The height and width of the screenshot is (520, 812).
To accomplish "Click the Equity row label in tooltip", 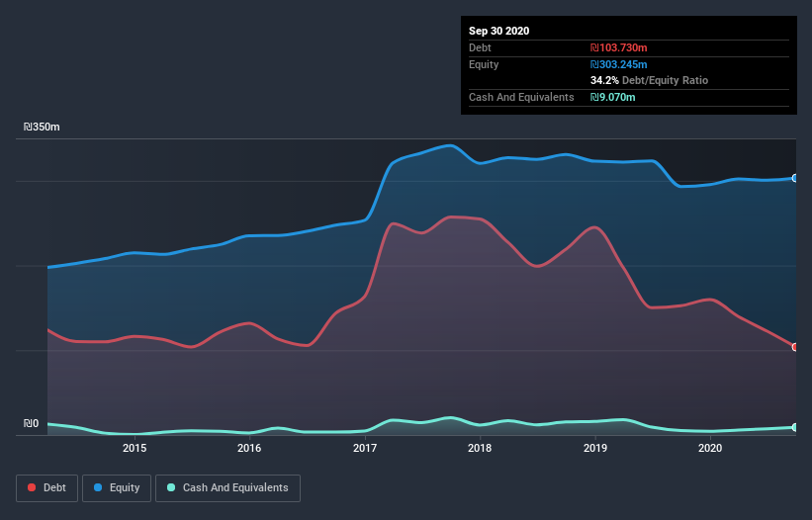I will click(x=484, y=64).
